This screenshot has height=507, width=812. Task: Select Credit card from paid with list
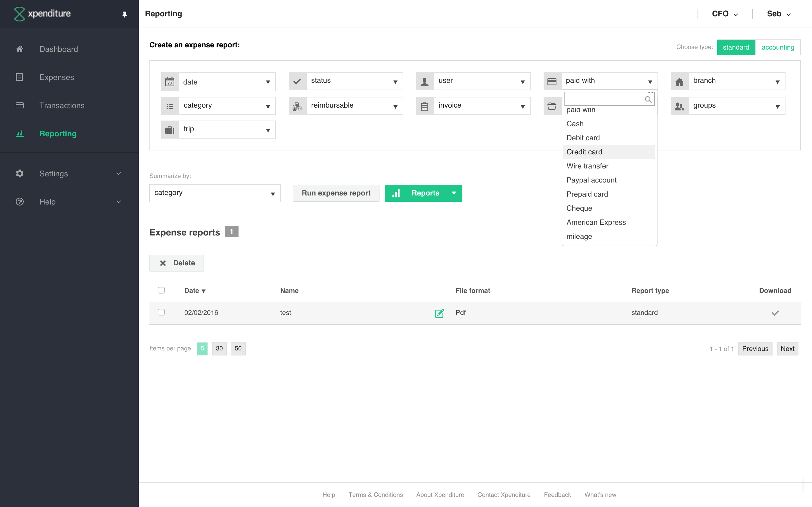coord(584,152)
